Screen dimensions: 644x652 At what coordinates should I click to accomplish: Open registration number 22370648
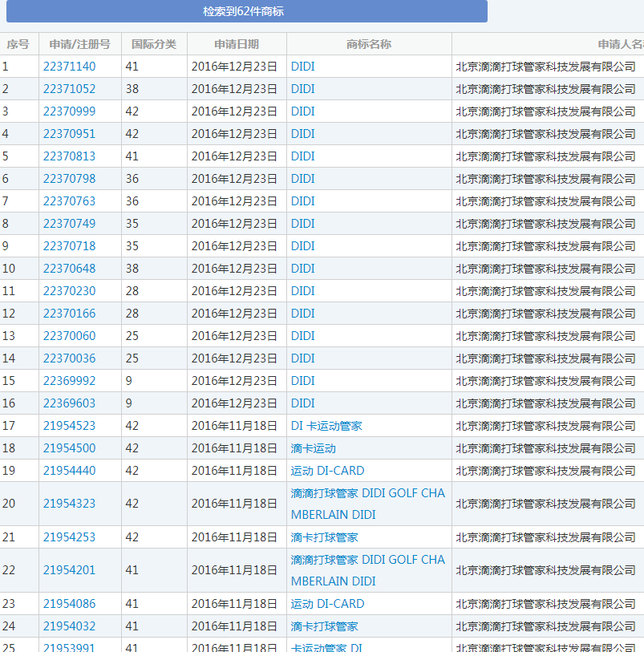pyautogui.click(x=70, y=269)
